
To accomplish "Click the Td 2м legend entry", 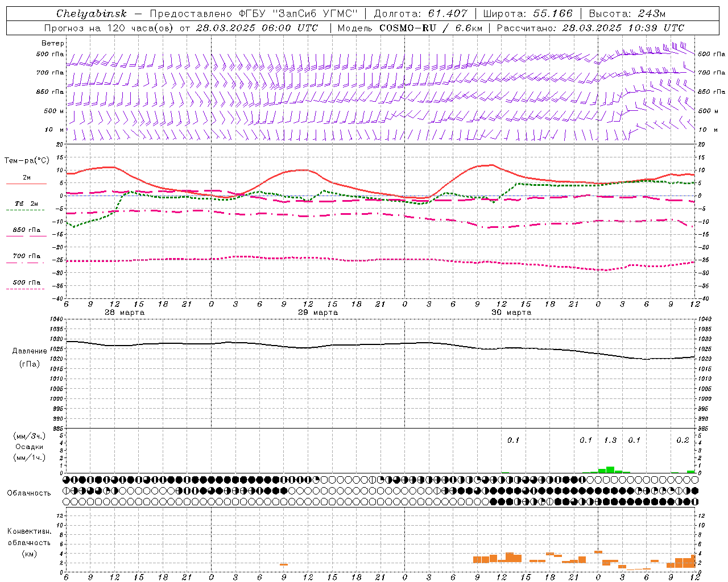I will [27, 203].
